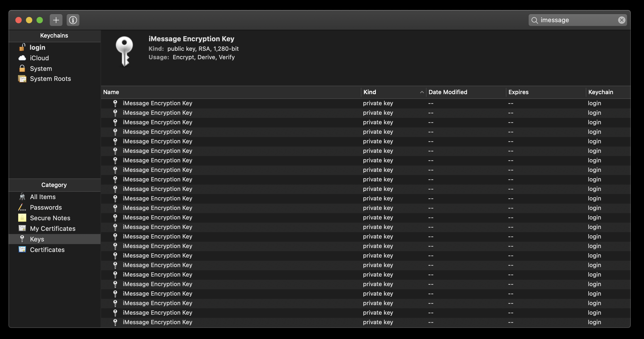Show the Certificates category

coord(55,250)
